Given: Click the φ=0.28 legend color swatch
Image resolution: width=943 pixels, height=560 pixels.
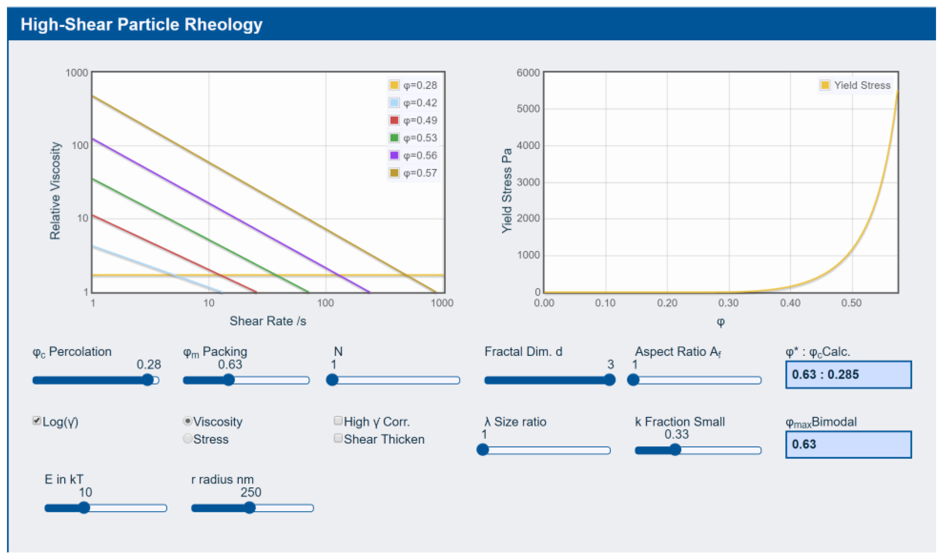Looking at the screenshot, I should [x=394, y=85].
